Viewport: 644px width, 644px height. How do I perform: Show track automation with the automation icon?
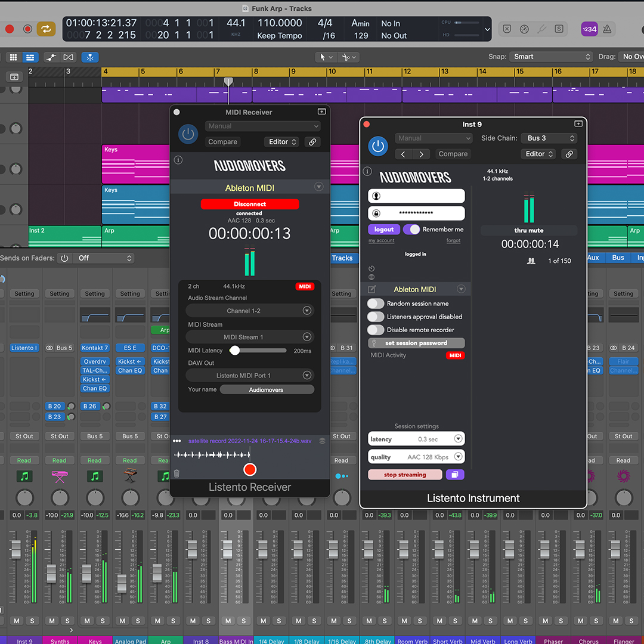51,57
